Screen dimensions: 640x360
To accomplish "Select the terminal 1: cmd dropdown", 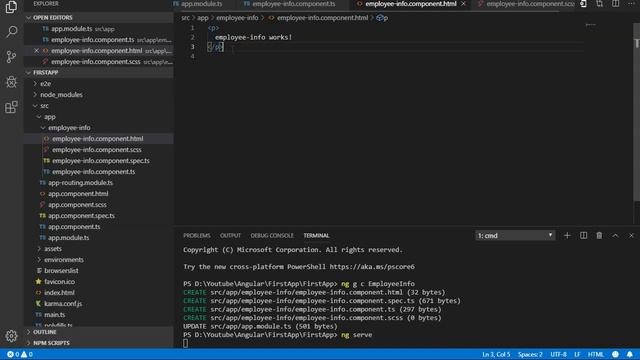I will click(x=515, y=236).
